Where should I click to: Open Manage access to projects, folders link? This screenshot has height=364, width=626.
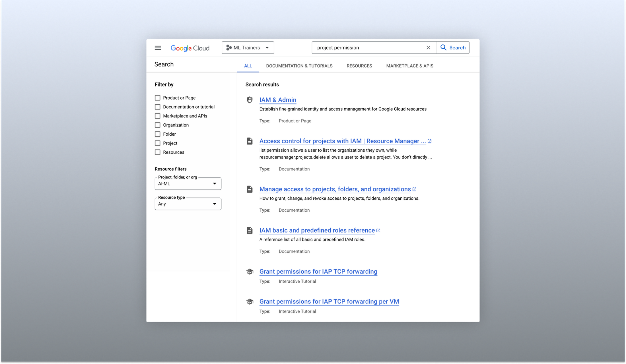coord(335,189)
